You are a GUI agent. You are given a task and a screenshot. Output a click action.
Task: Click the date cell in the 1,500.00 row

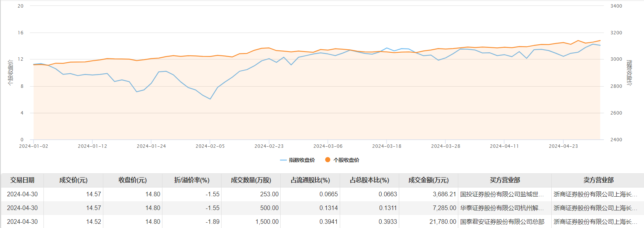(22, 222)
